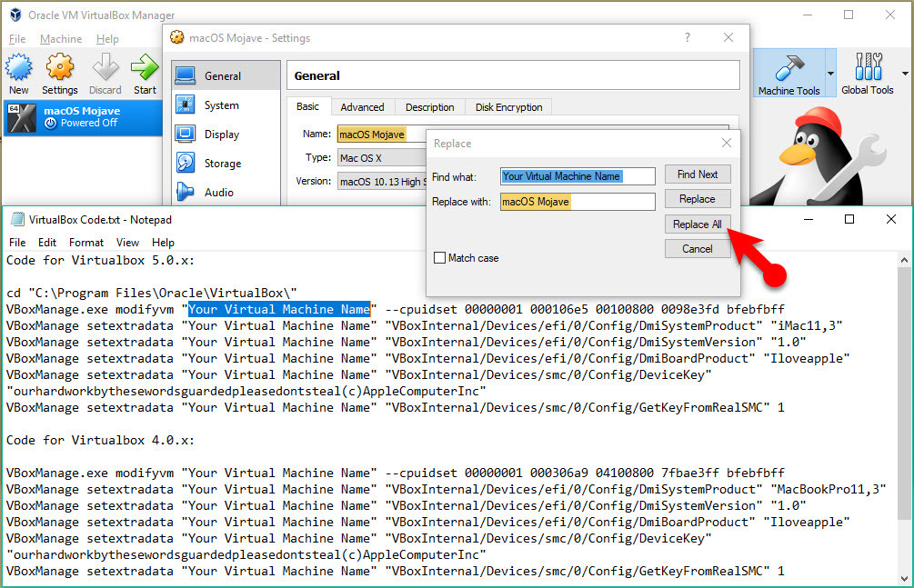Click highlighted "Your Virtual Machine Name" text
Image resolution: width=914 pixels, height=588 pixels.
pos(279,309)
